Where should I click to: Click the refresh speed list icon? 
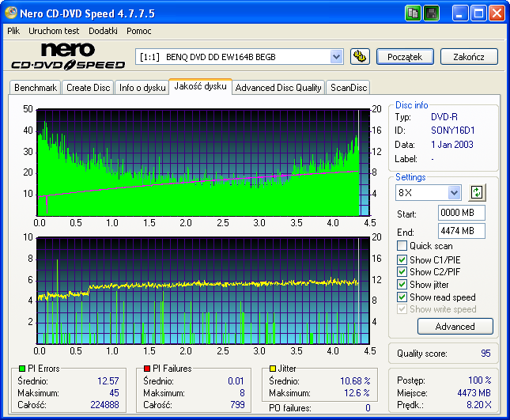pyautogui.click(x=477, y=192)
